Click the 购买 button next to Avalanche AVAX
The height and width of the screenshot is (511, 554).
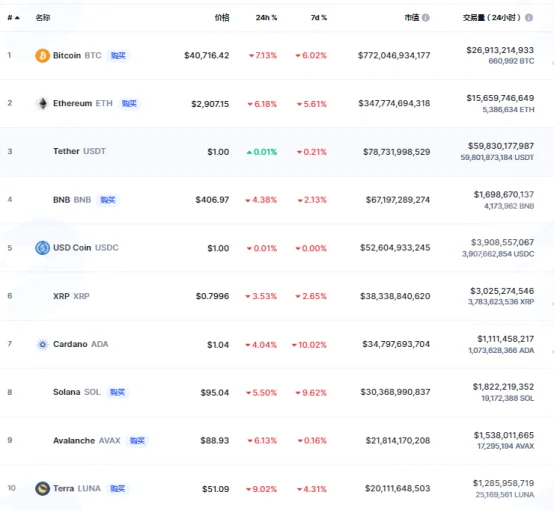[137, 441]
